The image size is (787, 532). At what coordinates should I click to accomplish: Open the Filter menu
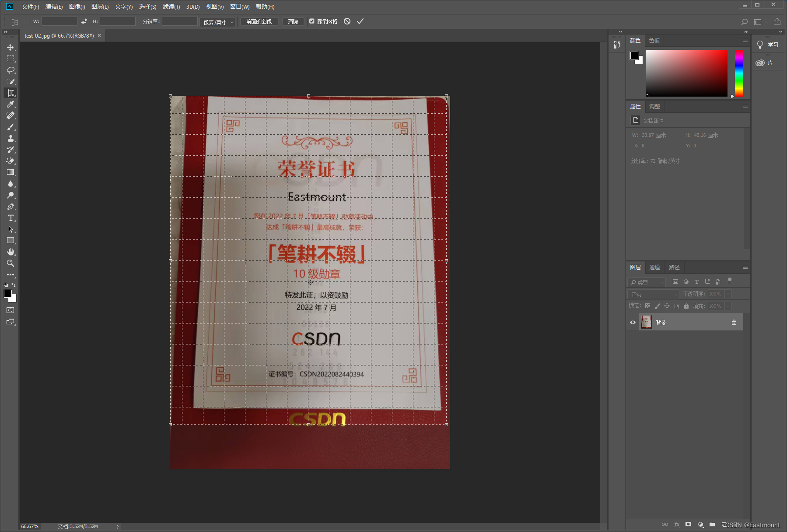coord(171,7)
